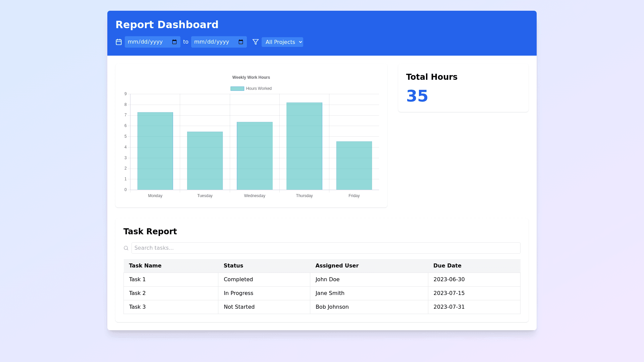Open start date calendar picker icon
This screenshot has width=644, height=362.
[x=174, y=42]
